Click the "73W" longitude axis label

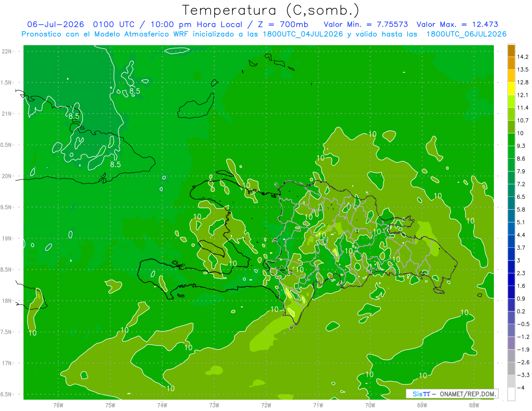coord(214,405)
